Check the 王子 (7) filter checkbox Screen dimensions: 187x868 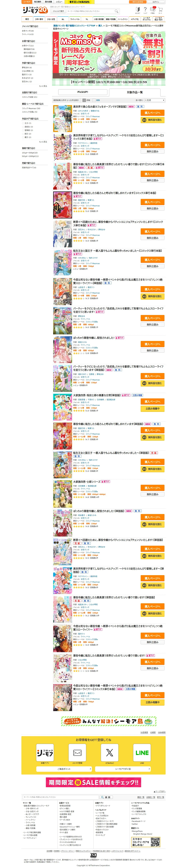tap(23, 123)
